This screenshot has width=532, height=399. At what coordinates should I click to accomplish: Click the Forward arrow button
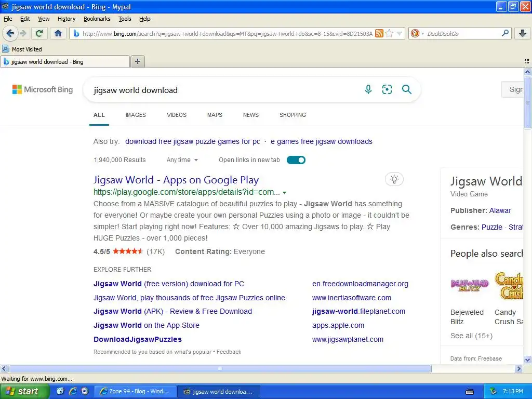click(23, 33)
